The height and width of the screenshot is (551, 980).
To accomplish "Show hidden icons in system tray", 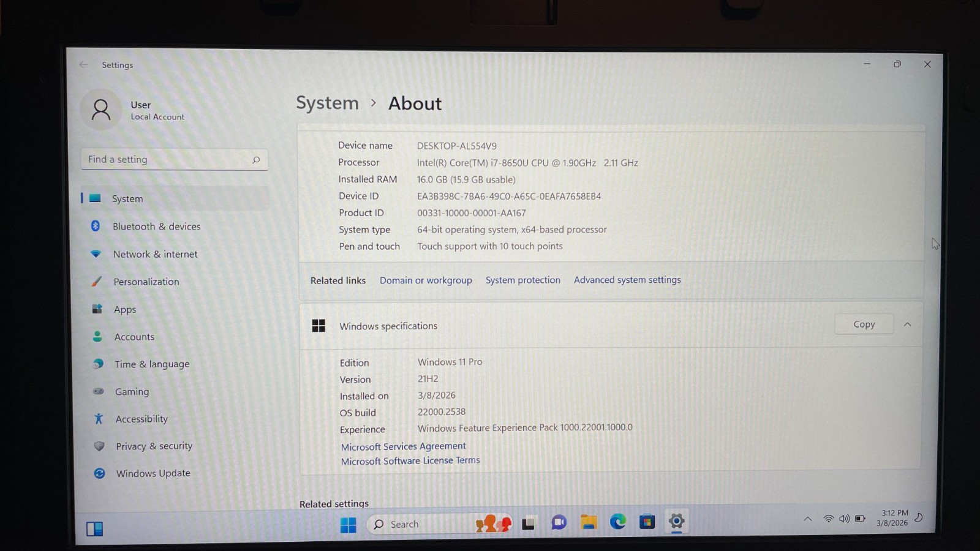I will [x=808, y=519].
